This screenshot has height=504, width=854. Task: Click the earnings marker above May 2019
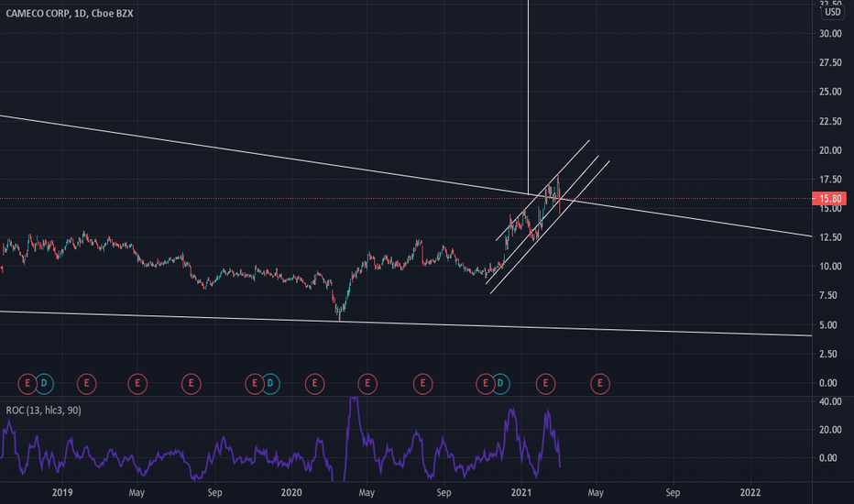[137, 384]
